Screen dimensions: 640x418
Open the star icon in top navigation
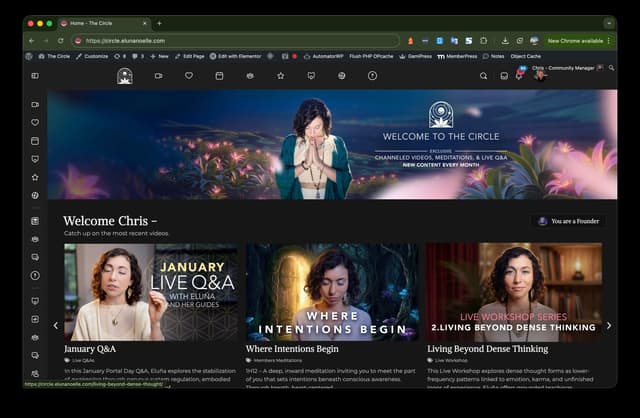280,76
